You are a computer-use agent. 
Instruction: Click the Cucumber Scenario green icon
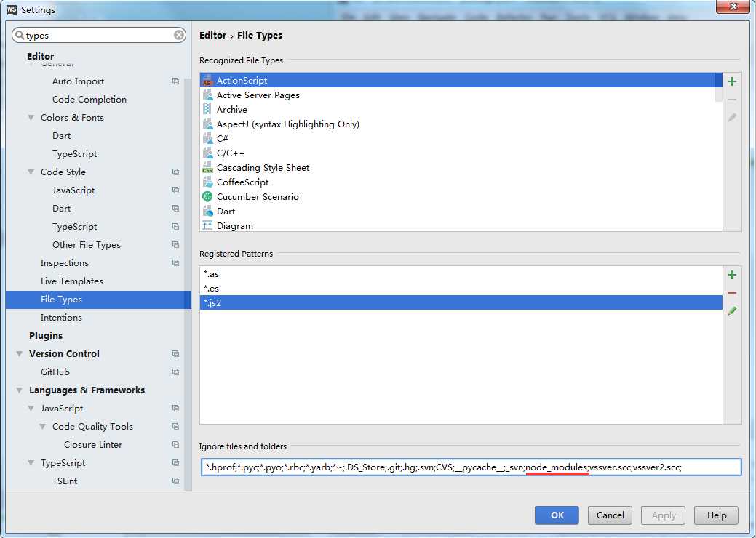[207, 196]
